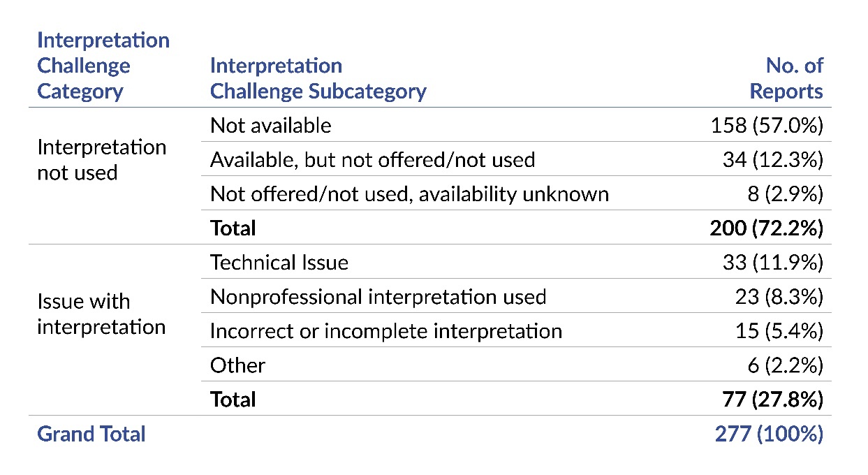The image size is (868, 475).
Task: Click the "Interpretation Challenge Category" column header
Action: coord(103,66)
